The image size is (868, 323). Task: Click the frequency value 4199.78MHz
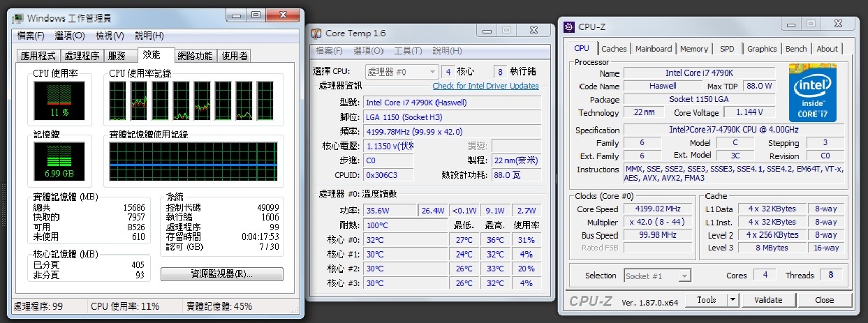point(452,132)
